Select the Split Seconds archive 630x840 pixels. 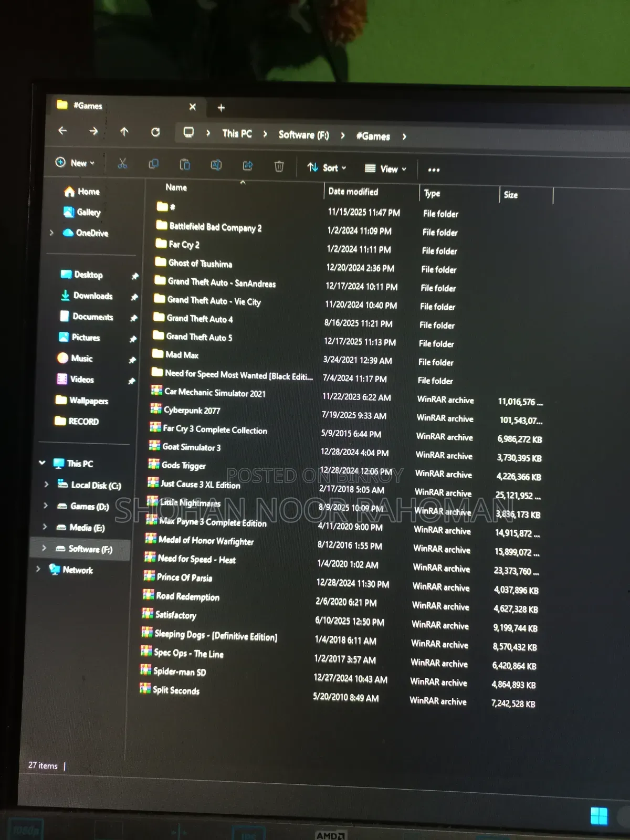click(x=170, y=689)
